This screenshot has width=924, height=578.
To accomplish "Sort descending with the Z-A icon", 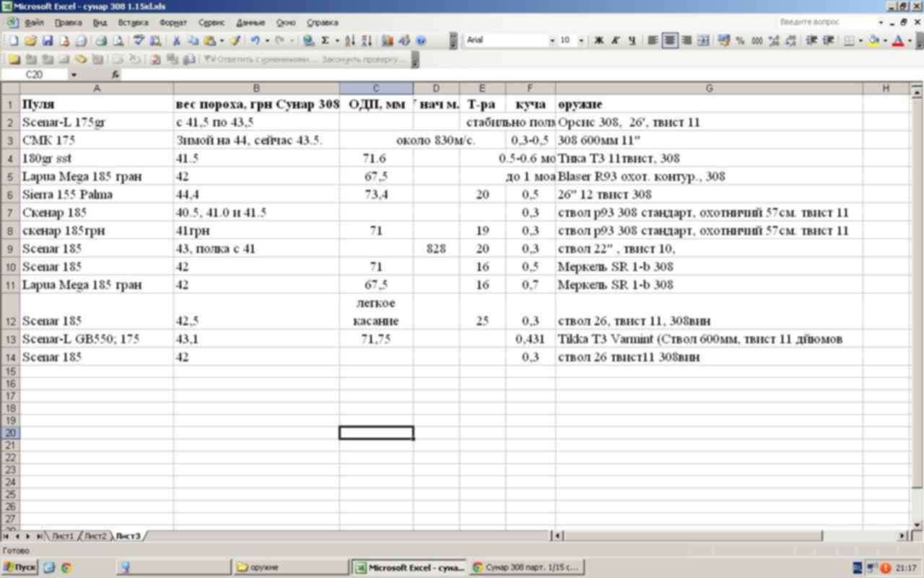I will pos(367,40).
